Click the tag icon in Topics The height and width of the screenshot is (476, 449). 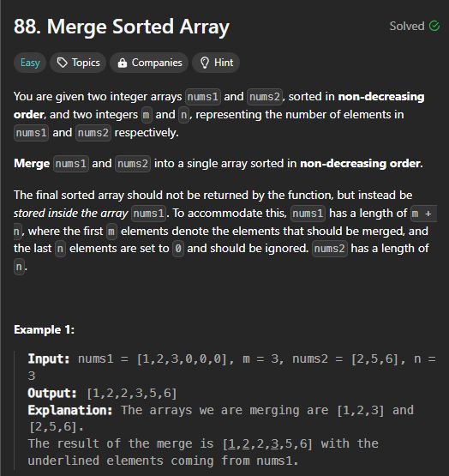pyautogui.click(x=63, y=63)
